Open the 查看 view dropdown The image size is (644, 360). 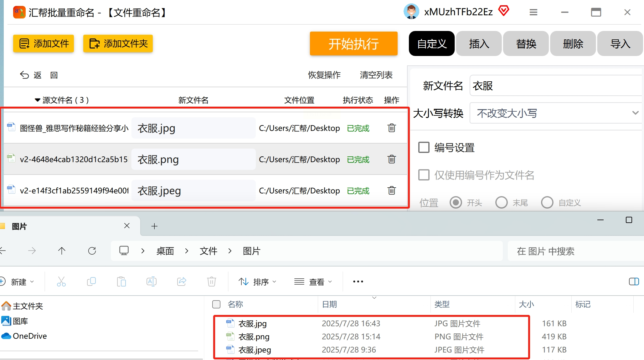pyautogui.click(x=313, y=282)
